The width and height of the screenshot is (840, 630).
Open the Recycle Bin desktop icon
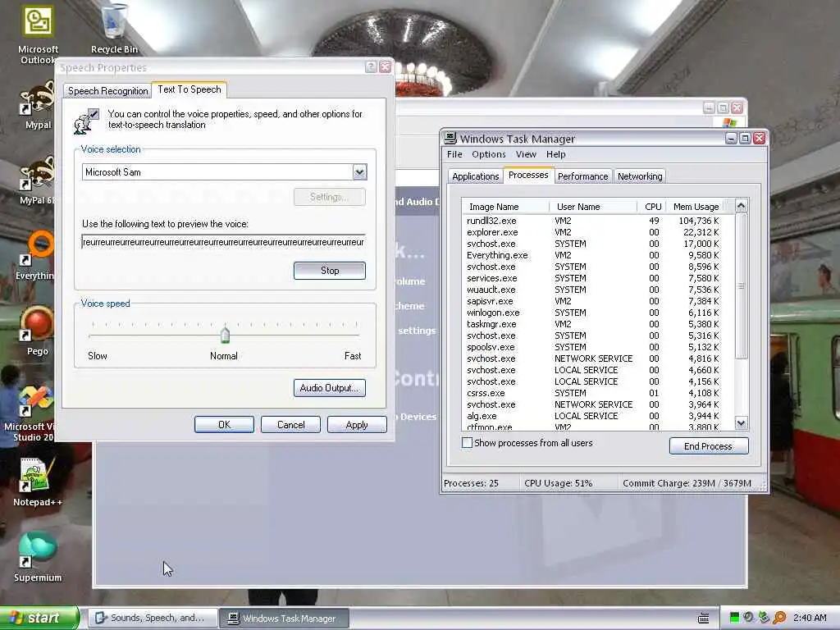coord(114,29)
